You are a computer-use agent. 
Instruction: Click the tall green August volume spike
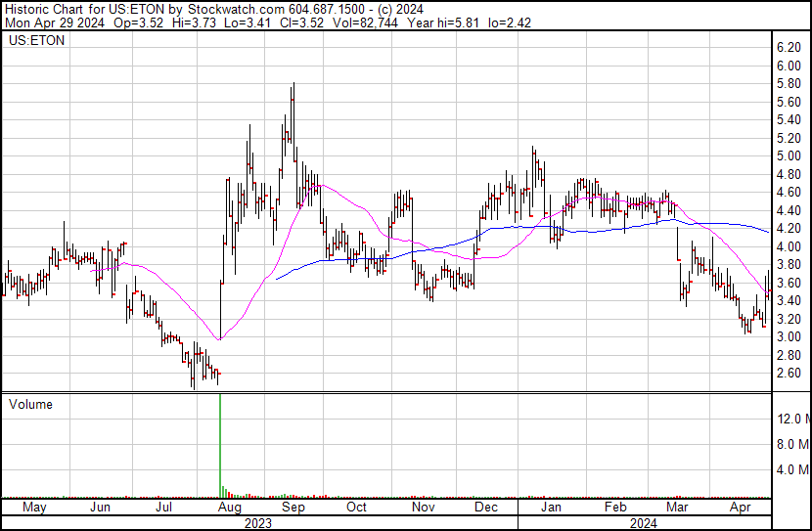(220, 445)
